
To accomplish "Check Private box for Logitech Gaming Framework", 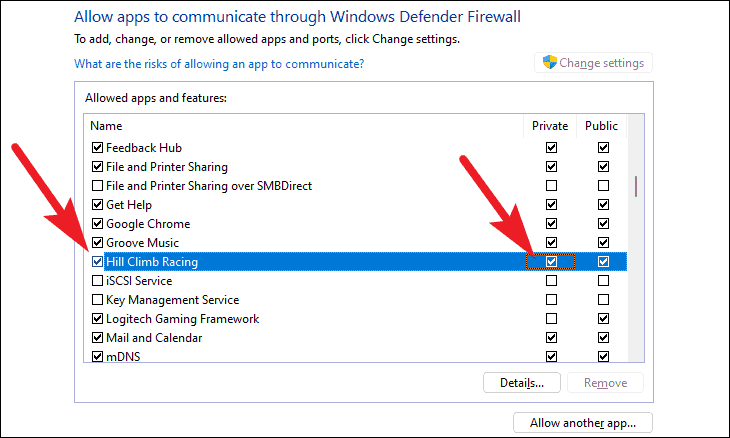I will [551, 319].
